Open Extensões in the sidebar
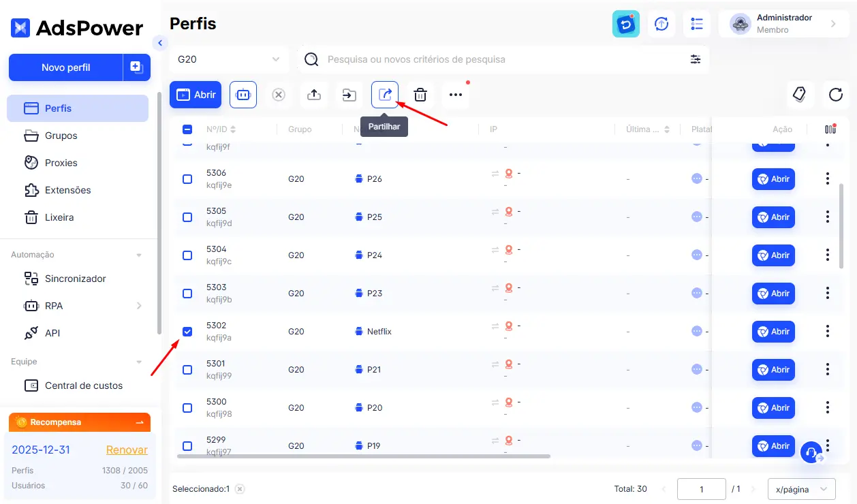857x504 pixels. pyautogui.click(x=78, y=190)
